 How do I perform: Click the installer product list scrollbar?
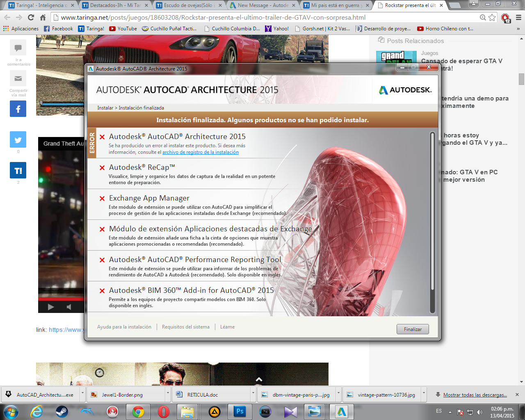coord(432,222)
